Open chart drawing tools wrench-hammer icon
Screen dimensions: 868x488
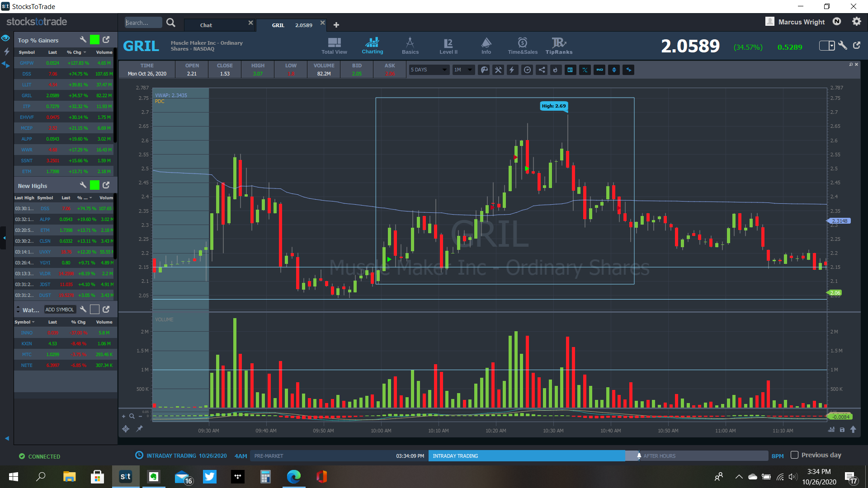click(x=498, y=70)
